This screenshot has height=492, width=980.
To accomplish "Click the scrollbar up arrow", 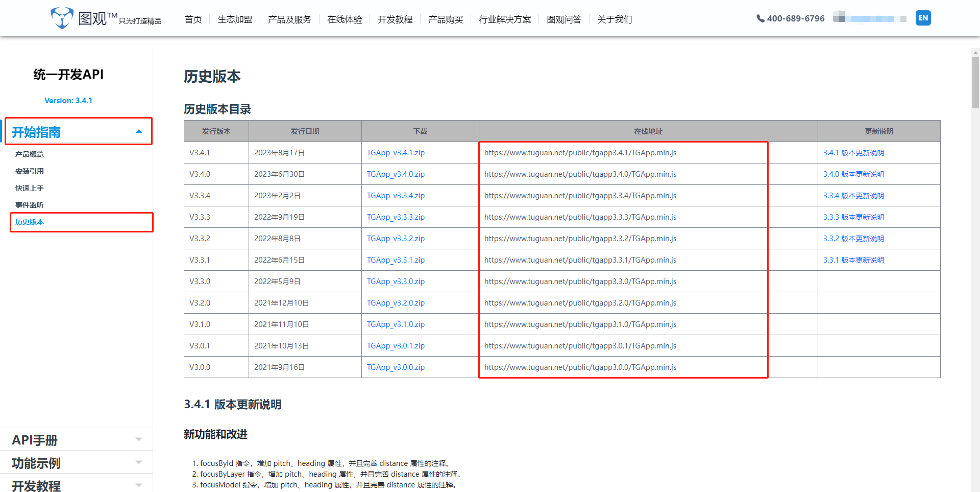I will pyautogui.click(x=975, y=52).
